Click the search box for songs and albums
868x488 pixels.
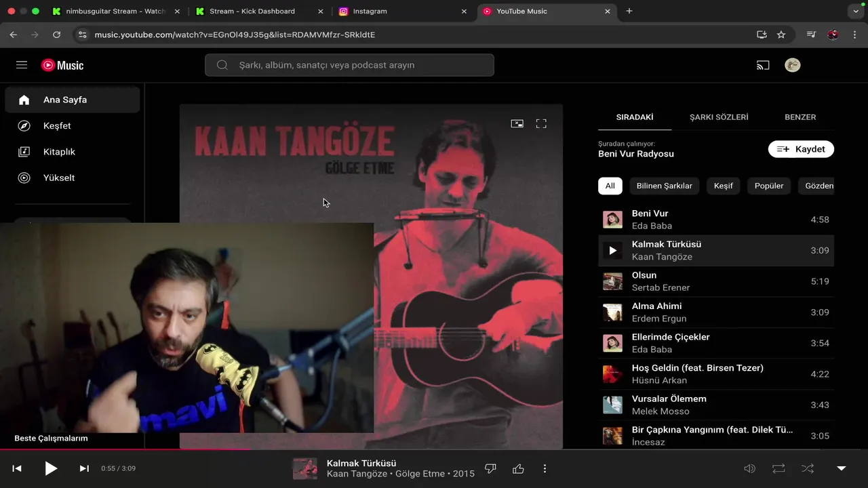click(x=349, y=65)
